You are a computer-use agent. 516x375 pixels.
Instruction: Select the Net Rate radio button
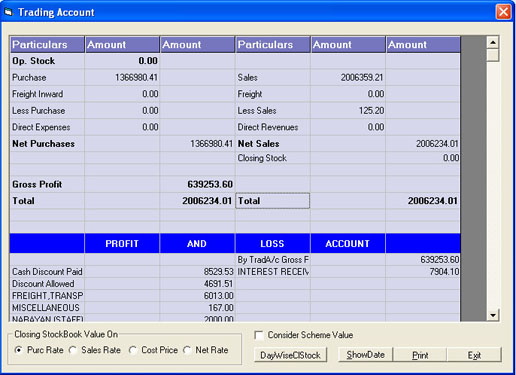(187, 350)
